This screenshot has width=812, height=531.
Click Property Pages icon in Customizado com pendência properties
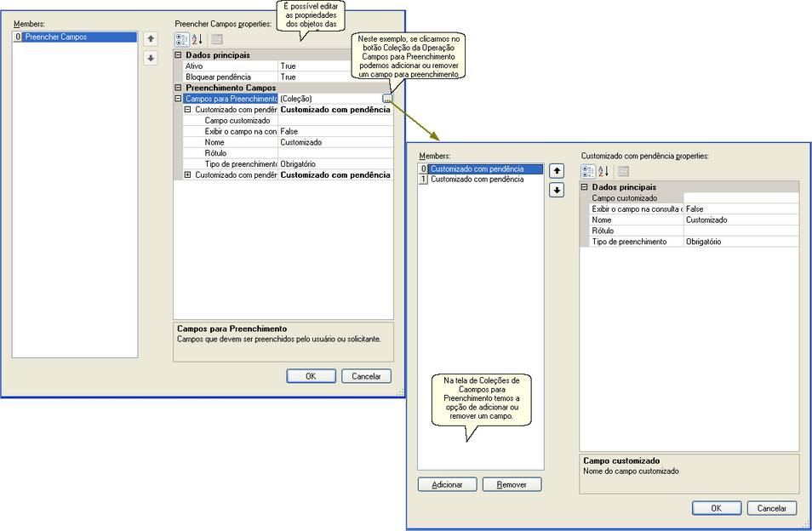pos(623,171)
